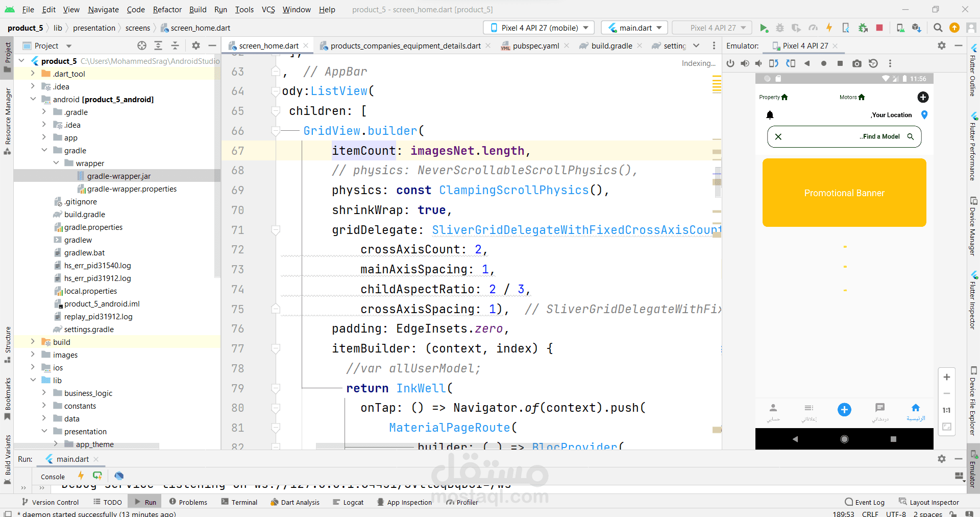Tap the black plus icon in app header
Viewport: 980px width, 517px height.
[x=923, y=97]
